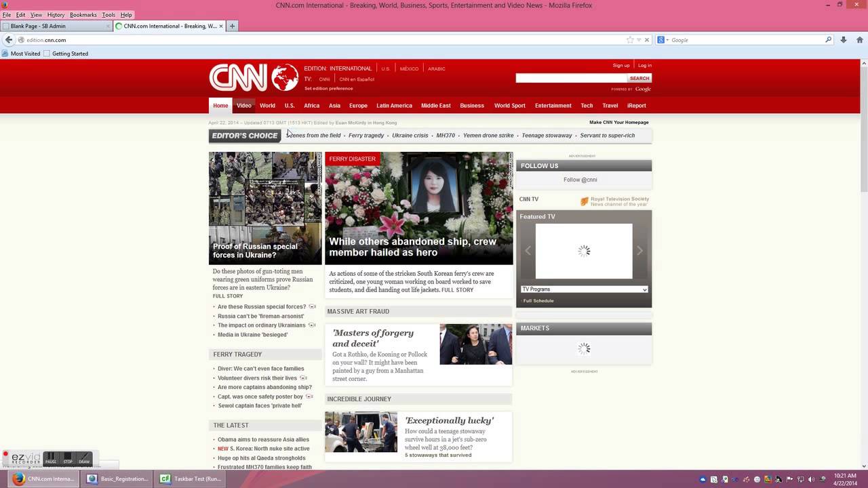Open the Edit menu

21,14
